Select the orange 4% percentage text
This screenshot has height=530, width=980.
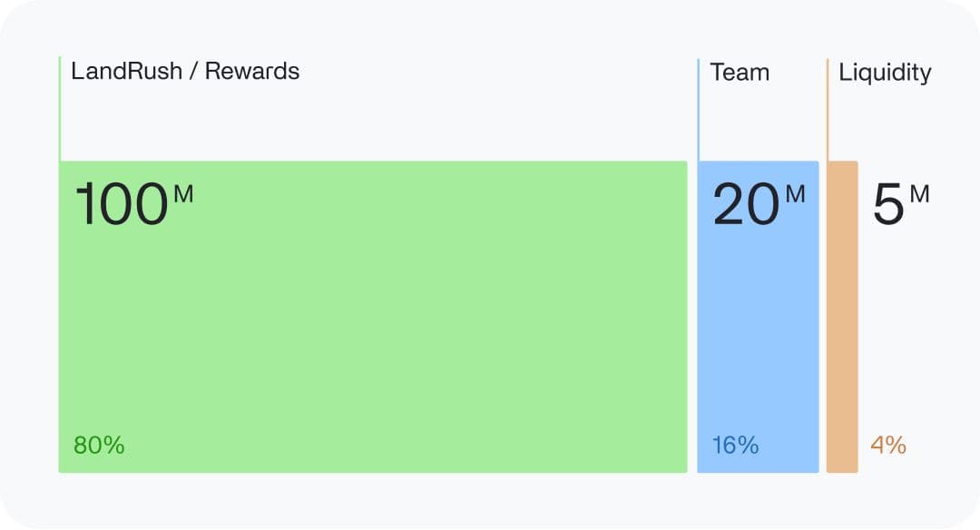888,446
